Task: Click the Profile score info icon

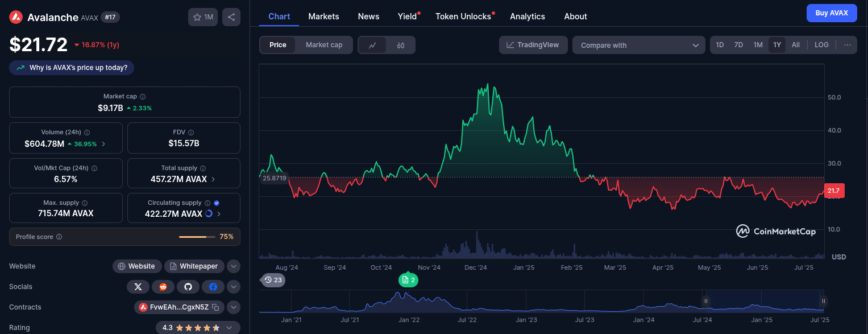Action: click(x=59, y=237)
